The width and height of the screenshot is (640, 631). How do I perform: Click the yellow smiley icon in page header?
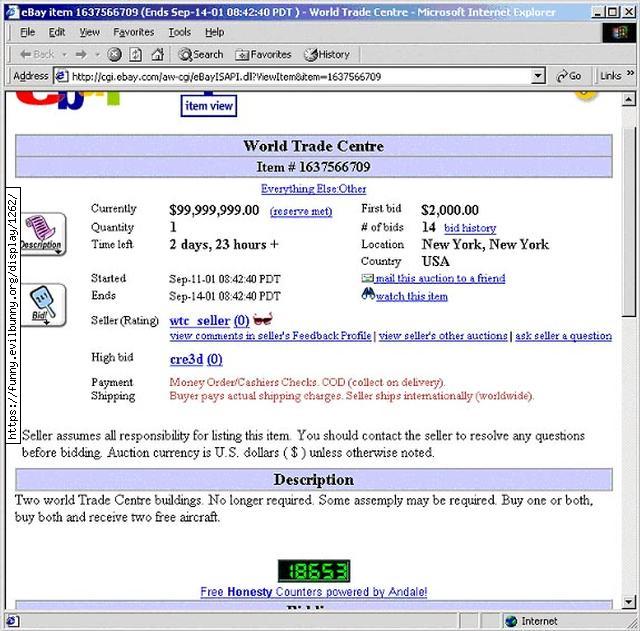coord(586,96)
